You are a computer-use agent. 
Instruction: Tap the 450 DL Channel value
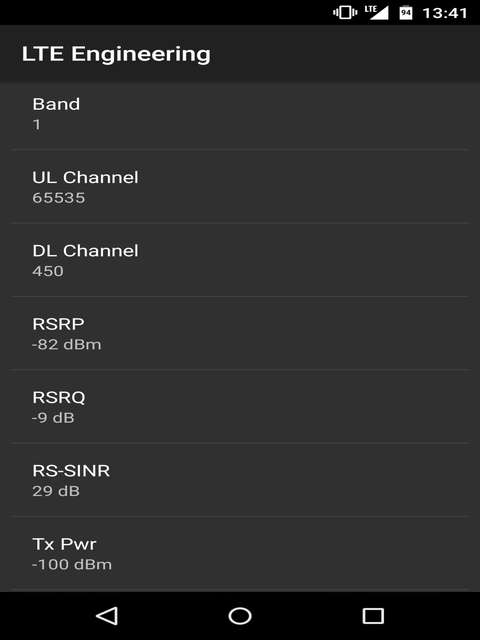click(48, 271)
